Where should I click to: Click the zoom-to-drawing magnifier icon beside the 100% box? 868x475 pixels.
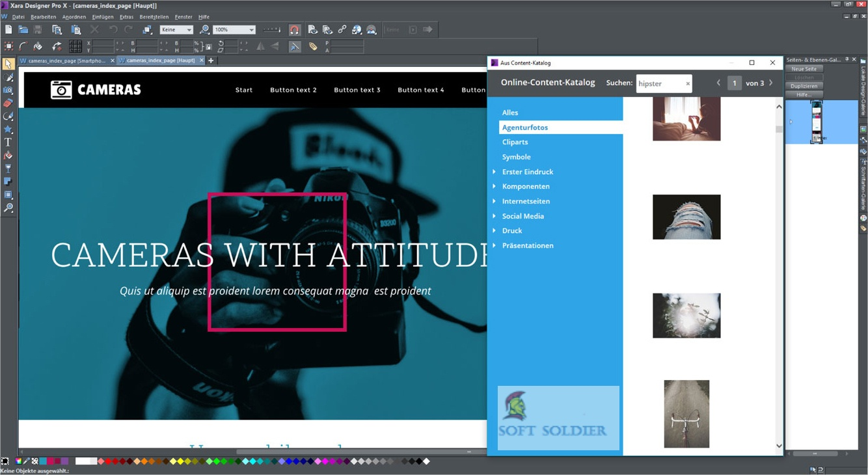tap(204, 30)
